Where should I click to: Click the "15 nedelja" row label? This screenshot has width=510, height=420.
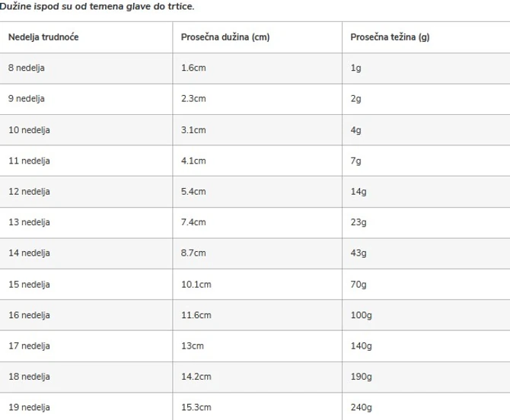pyautogui.click(x=29, y=284)
